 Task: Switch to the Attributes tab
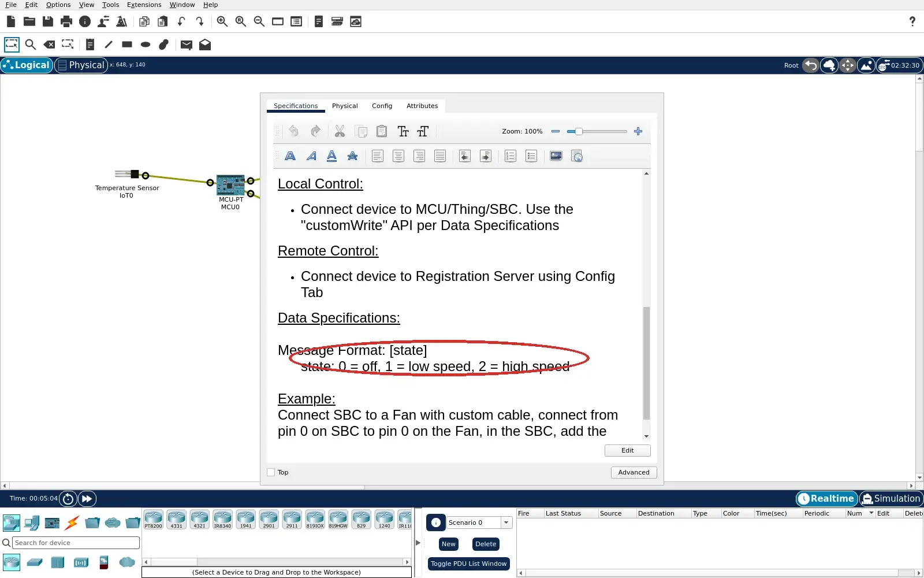coord(422,106)
